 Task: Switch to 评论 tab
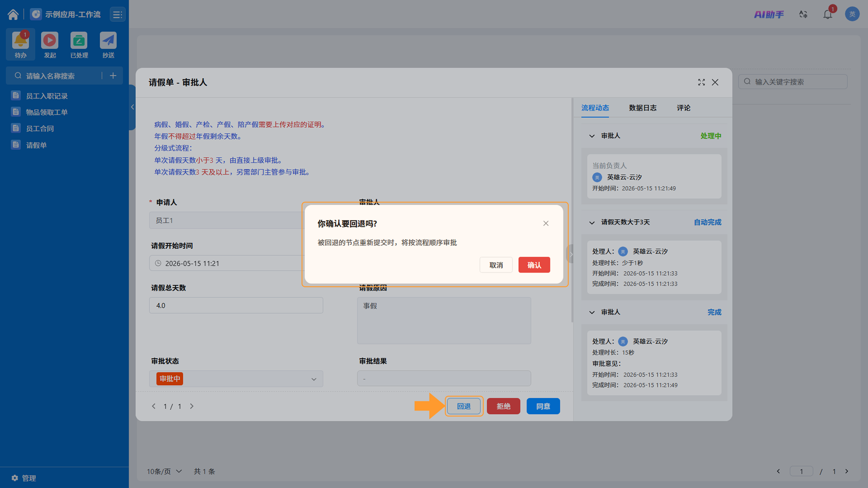(683, 108)
